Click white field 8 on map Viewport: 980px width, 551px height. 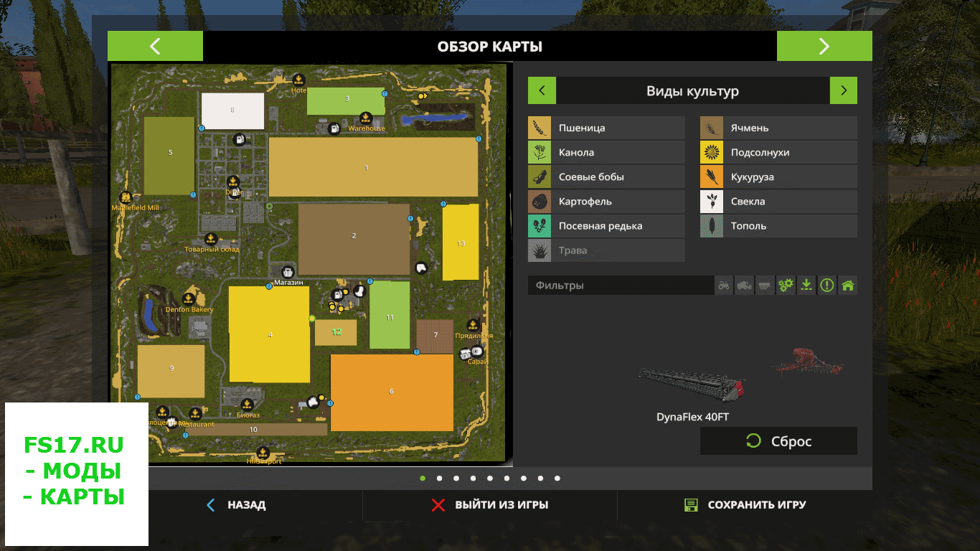(232, 110)
